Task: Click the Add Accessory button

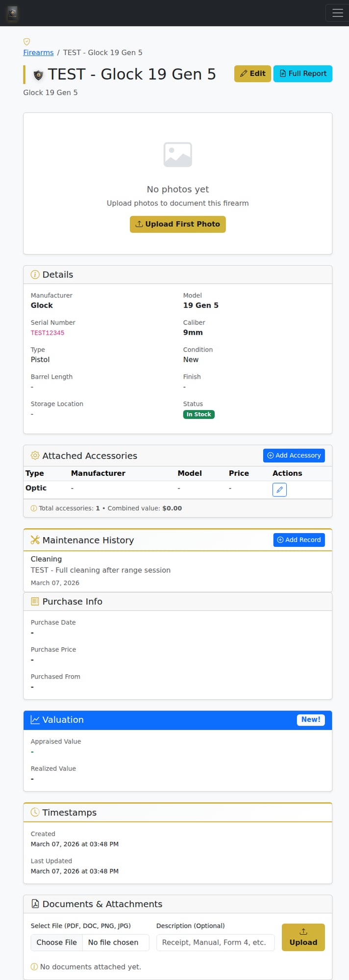Action: (x=294, y=455)
